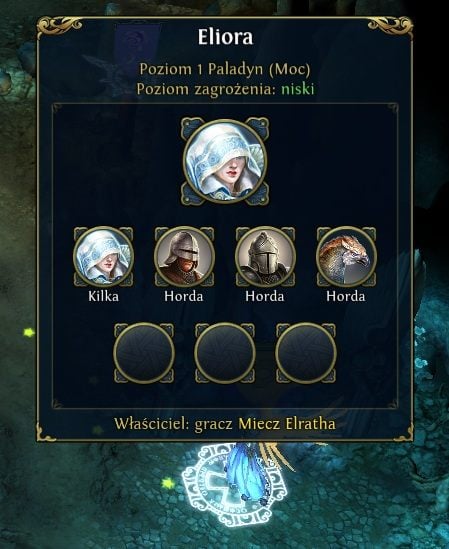Select the bearded helmeted soldier unit icon

(x=184, y=256)
